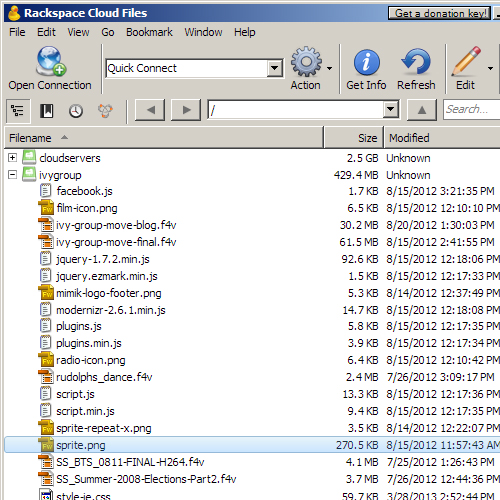Open the Help menu
The image size is (500, 500).
tap(245, 32)
